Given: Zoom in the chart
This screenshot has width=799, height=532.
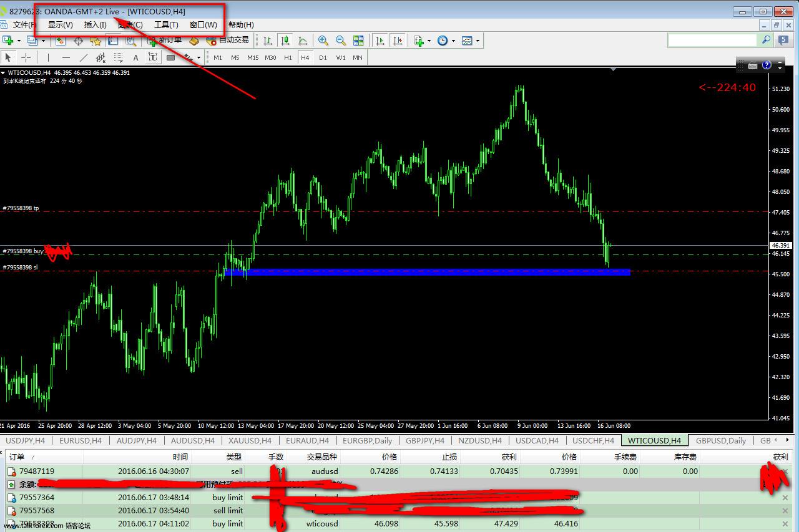Looking at the screenshot, I should 323,41.
